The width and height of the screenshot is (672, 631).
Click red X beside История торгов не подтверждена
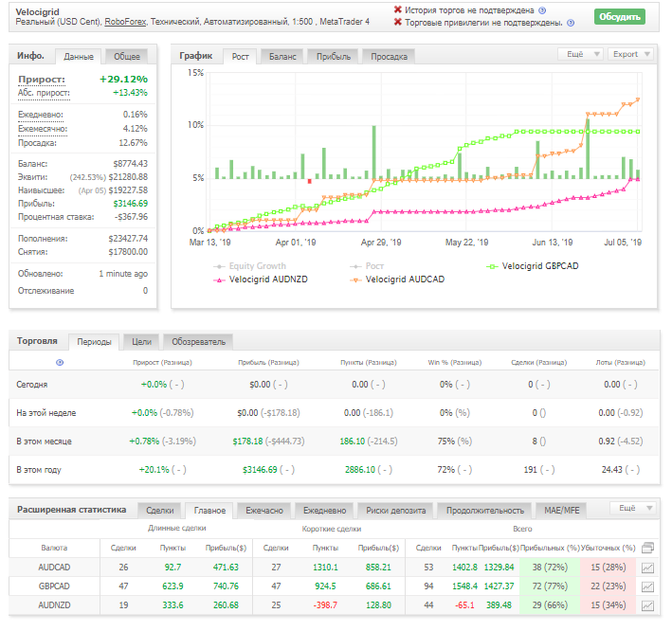[x=398, y=9]
